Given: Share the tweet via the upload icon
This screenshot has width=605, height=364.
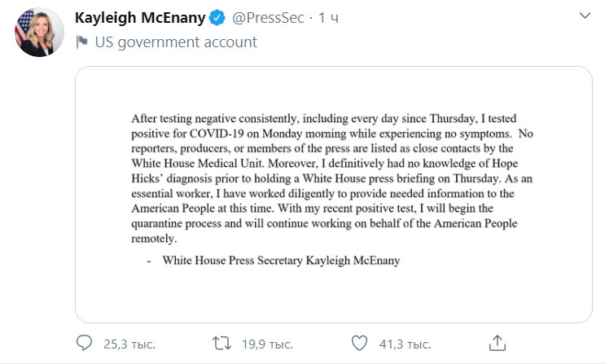Looking at the screenshot, I should [498, 342].
